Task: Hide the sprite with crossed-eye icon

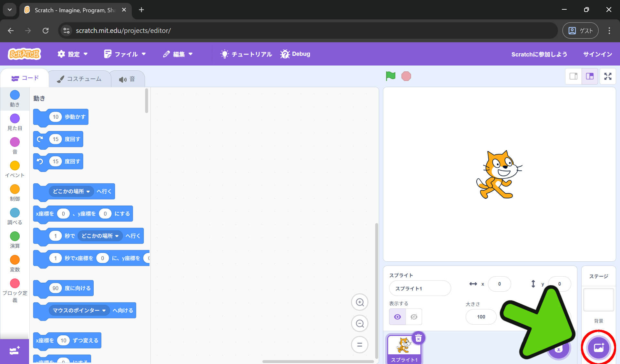Action: click(414, 317)
